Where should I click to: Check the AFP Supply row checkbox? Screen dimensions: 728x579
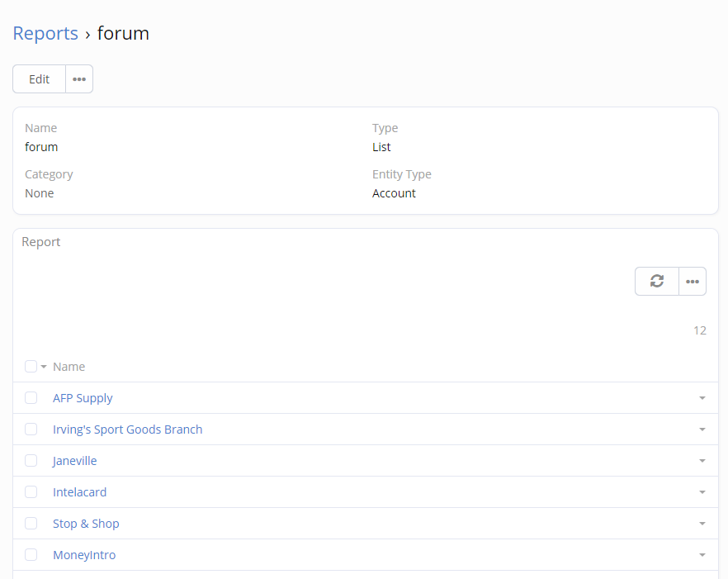coord(31,398)
